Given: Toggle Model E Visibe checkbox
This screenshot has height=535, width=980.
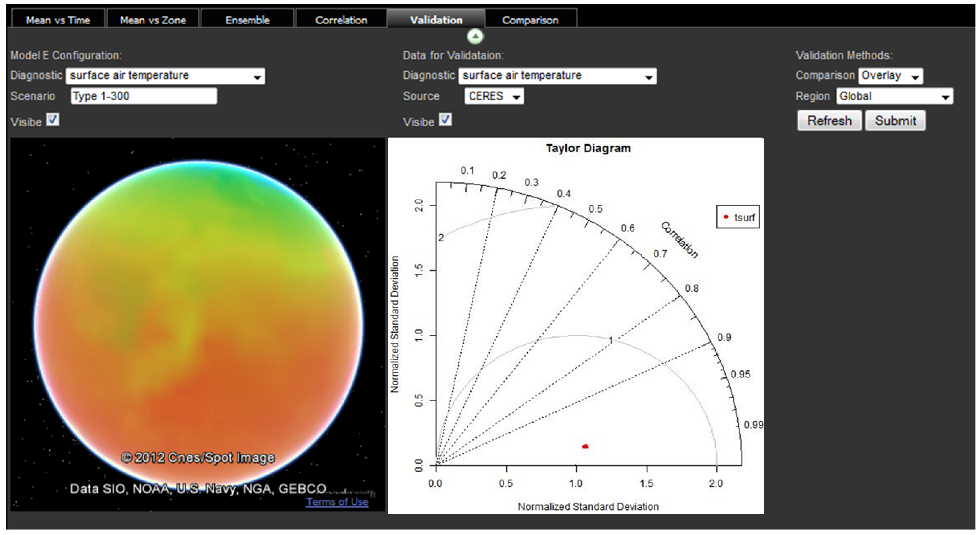Looking at the screenshot, I should (x=53, y=120).
